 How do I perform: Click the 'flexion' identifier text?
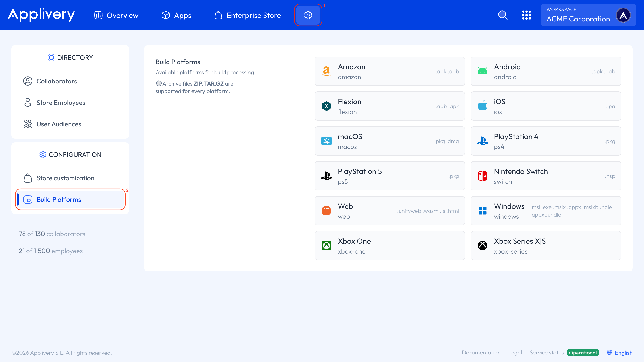point(347,112)
